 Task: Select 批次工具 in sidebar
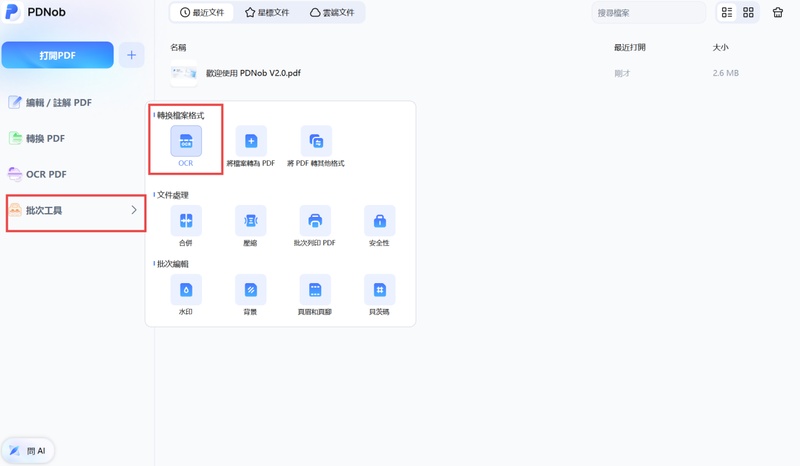(76, 210)
